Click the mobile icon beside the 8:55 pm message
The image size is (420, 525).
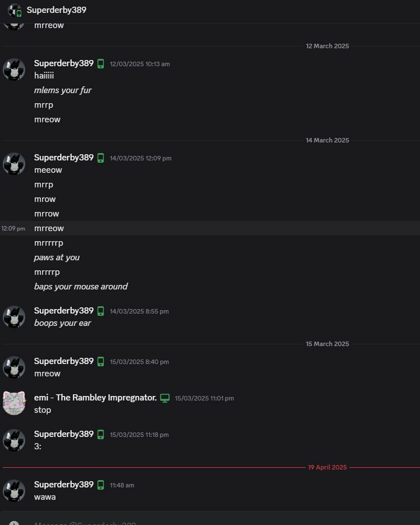tap(101, 311)
